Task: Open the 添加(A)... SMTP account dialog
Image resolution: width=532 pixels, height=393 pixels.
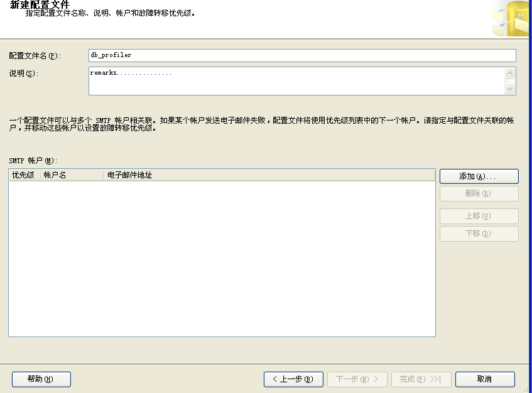Action: click(x=479, y=176)
